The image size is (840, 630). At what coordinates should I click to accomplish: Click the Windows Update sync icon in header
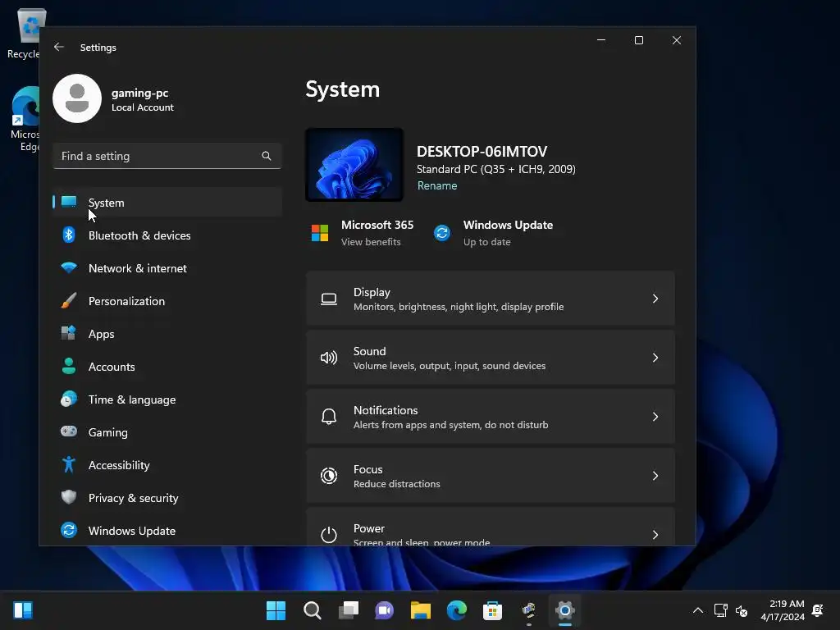(x=442, y=233)
